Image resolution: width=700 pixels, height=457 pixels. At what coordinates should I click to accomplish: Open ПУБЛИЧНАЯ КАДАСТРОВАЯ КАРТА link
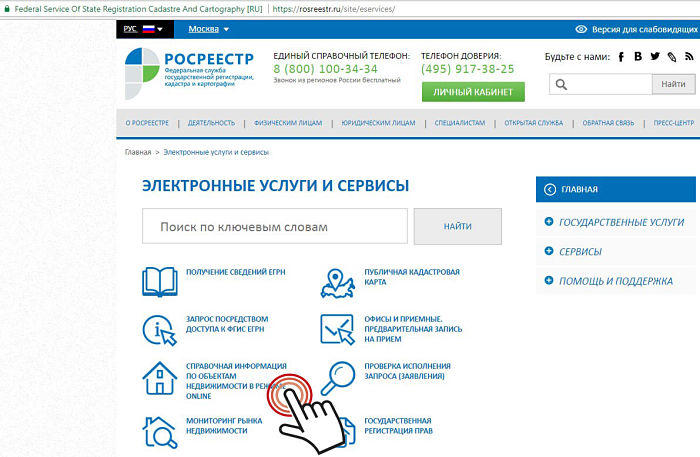412,277
